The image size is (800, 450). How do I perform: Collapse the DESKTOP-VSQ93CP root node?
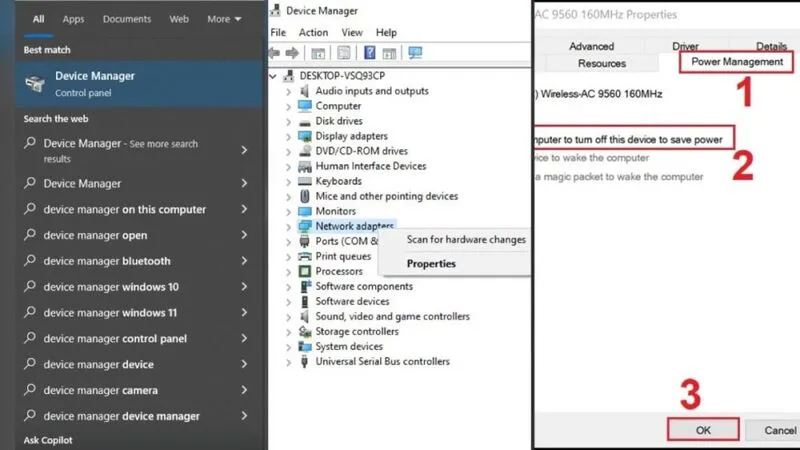[x=276, y=76]
